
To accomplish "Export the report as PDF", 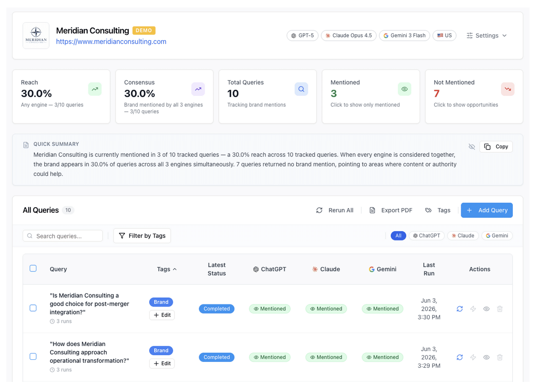I will click(x=390, y=210).
